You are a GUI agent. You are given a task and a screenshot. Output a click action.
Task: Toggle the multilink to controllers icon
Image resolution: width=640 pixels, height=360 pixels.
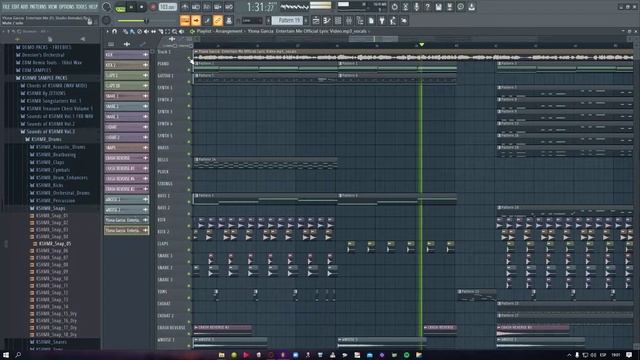tap(218, 20)
